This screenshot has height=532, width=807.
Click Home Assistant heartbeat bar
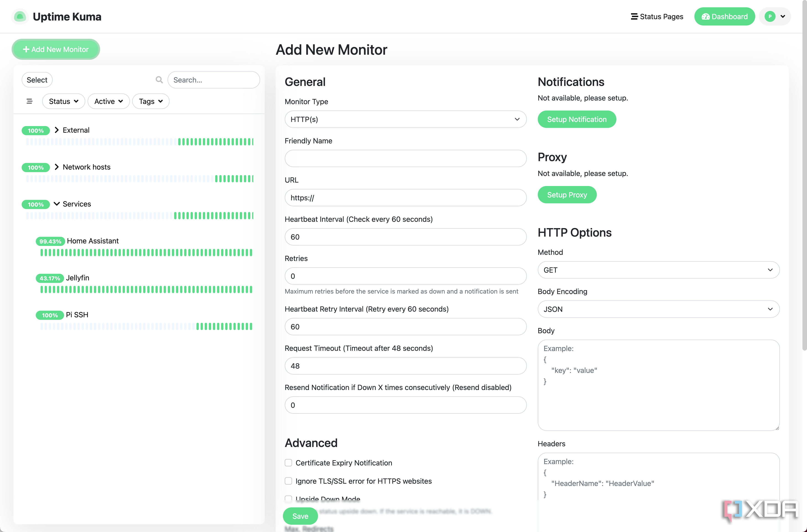click(146, 252)
